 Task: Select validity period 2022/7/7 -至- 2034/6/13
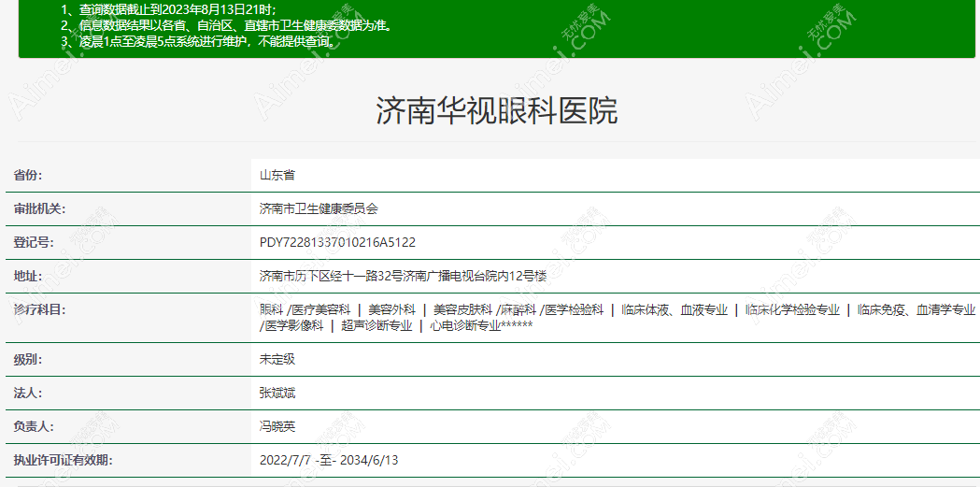coord(329,461)
